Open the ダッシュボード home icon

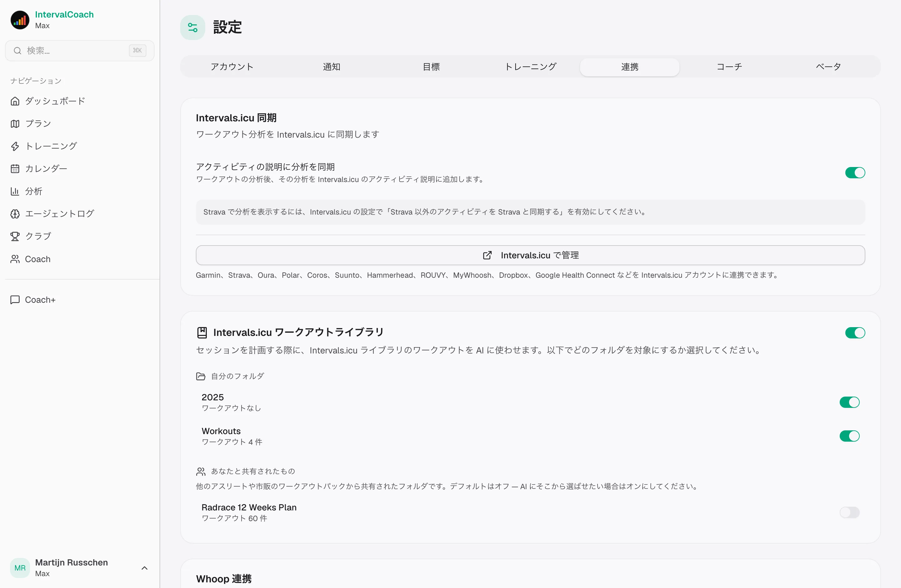tap(15, 101)
